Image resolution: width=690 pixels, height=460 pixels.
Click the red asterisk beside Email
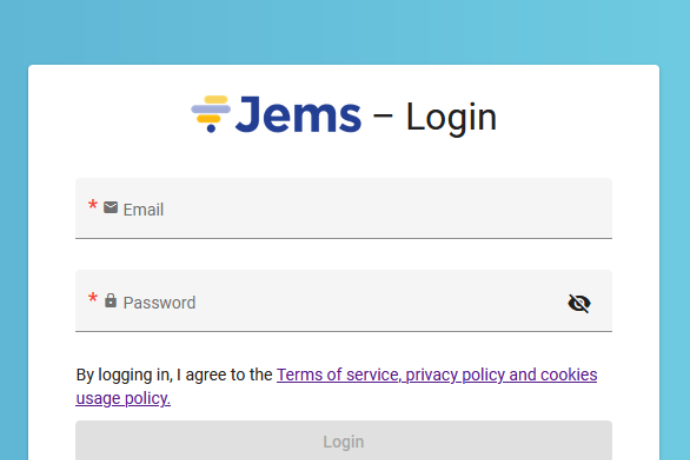tap(93, 207)
